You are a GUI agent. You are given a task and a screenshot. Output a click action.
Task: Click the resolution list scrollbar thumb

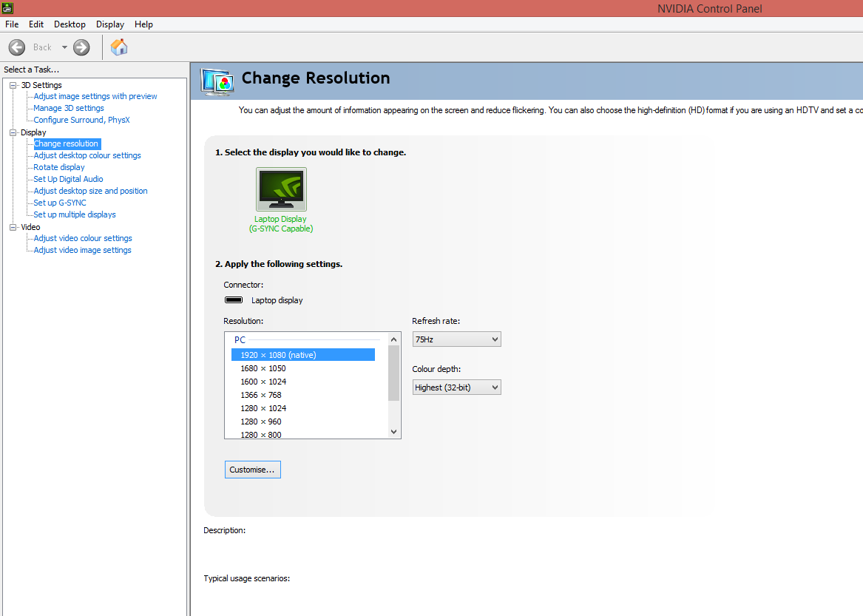pyautogui.click(x=393, y=373)
